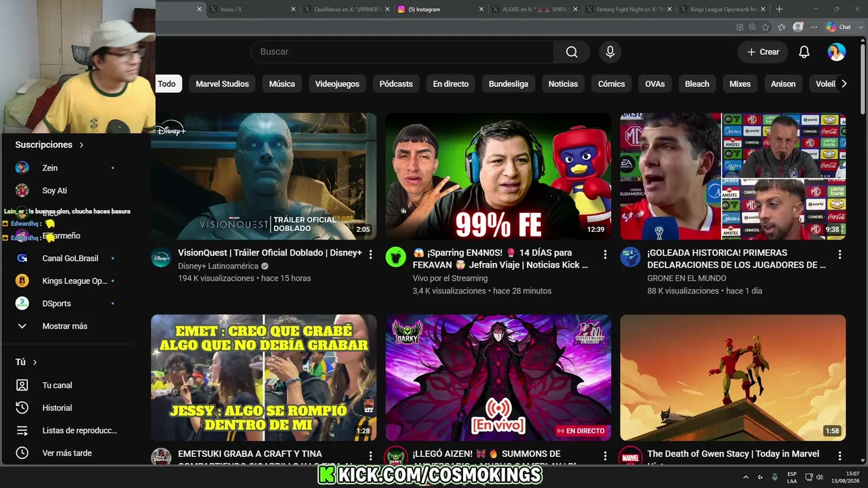Open the browser profile icon
This screenshot has height=488, width=868.
click(798, 27)
